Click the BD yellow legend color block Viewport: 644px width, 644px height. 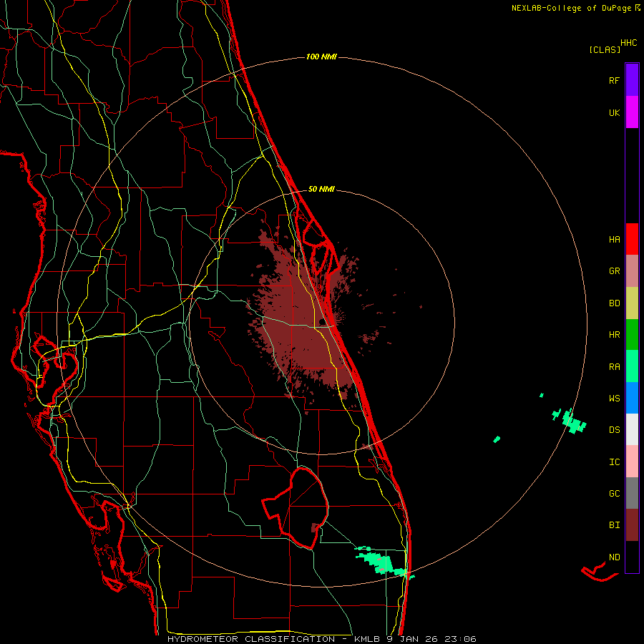[x=632, y=303]
